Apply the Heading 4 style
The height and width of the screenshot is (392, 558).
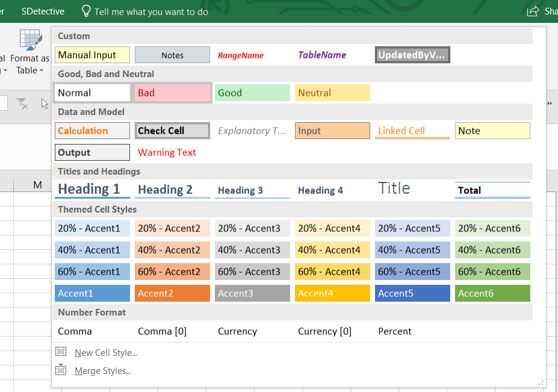coord(332,190)
